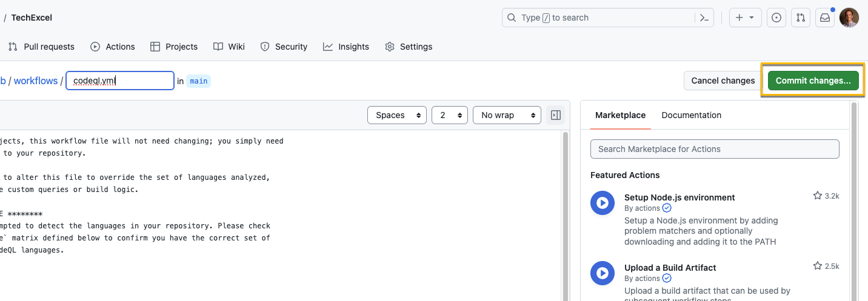Screen dimensions: 868x301
Task: Go to the Actions repository tab
Action: point(113,47)
